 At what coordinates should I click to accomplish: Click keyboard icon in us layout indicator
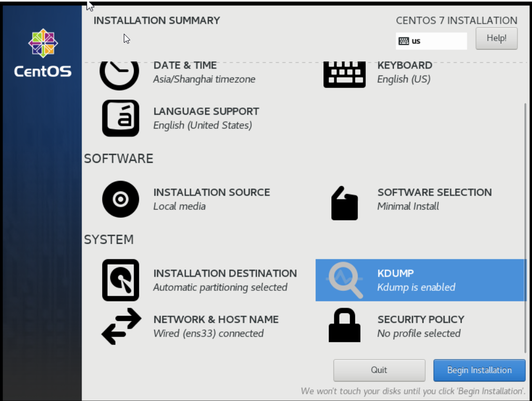[x=403, y=41]
